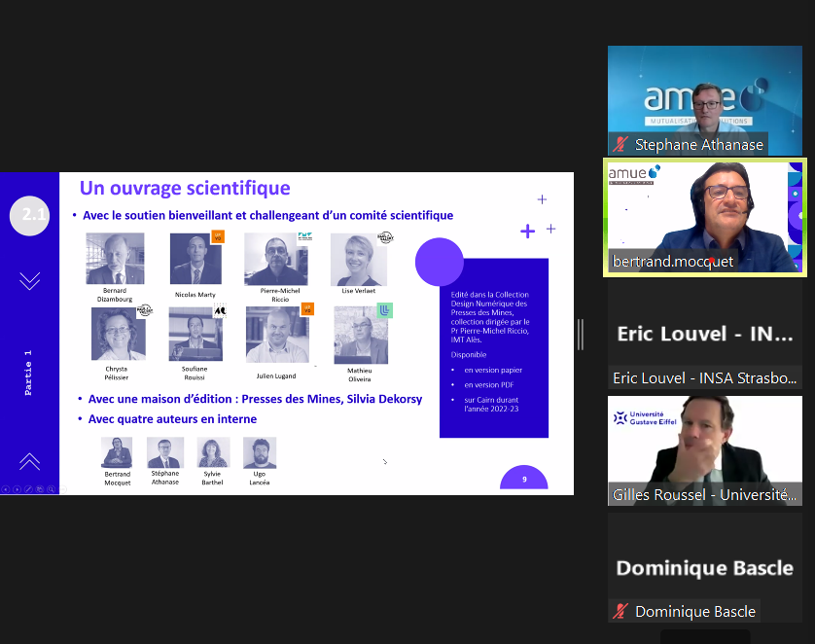Click the logo on Lise Verlaet's photo
This screenshot has height=644, width=815.
385,237
